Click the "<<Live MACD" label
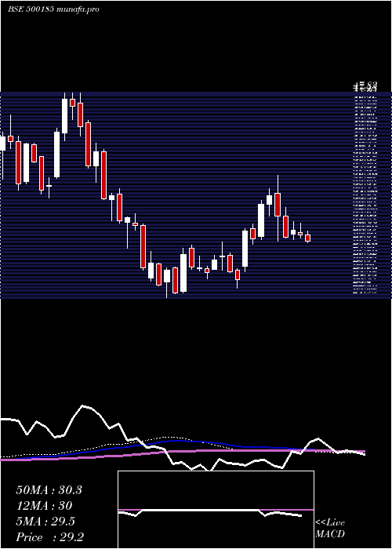The image size is (392, 549). (x=330, y=528)
